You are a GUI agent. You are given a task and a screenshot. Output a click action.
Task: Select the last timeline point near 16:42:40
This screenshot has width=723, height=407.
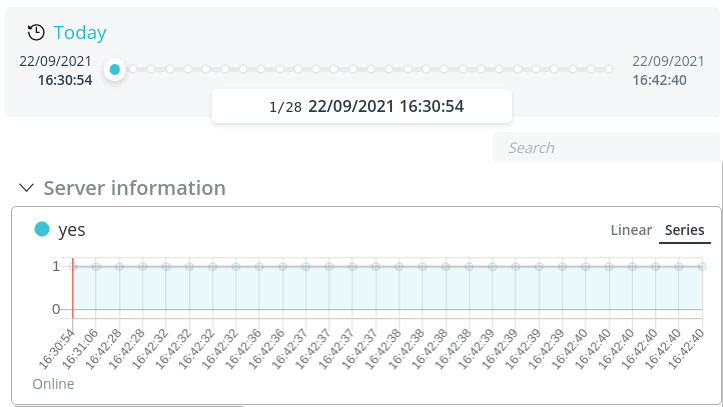point(609,69)
